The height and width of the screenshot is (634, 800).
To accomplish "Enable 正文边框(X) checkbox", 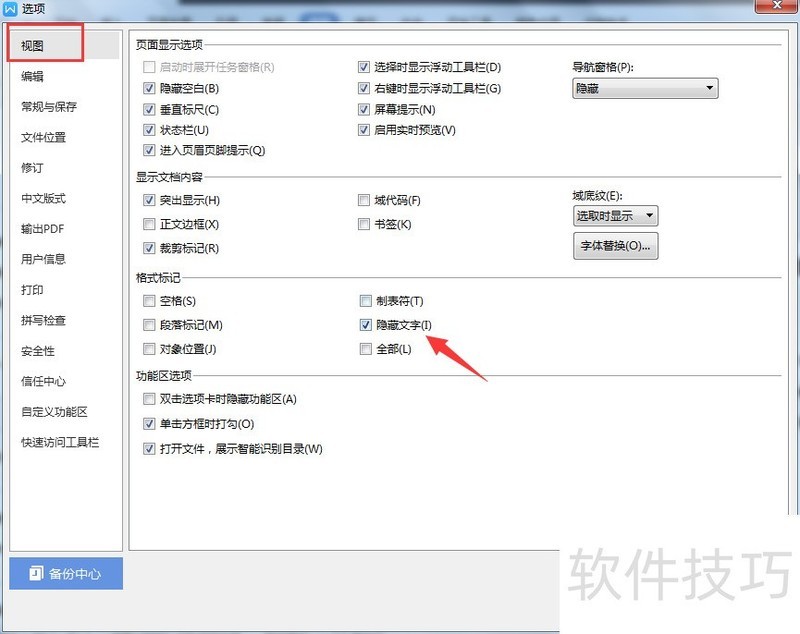I will [149, 224].
